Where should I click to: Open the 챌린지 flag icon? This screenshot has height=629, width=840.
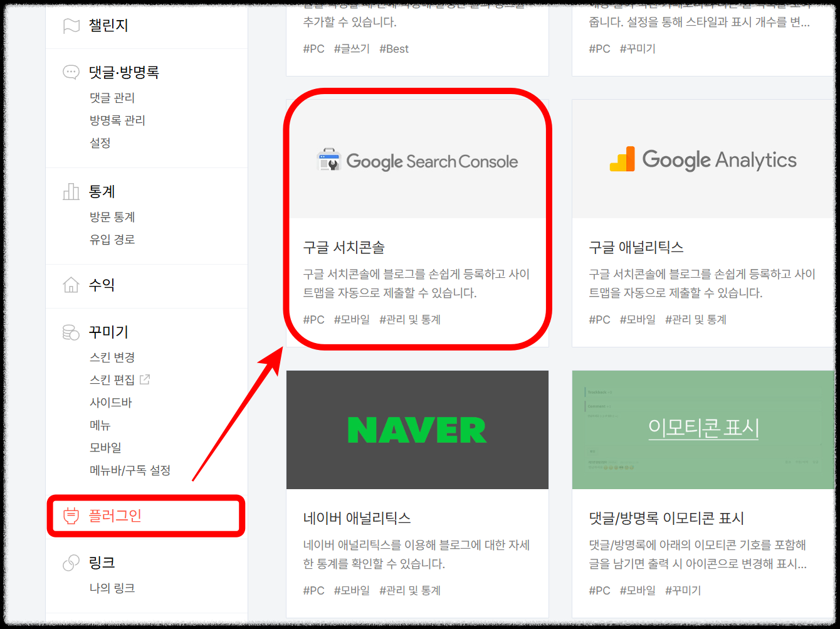[71, 26]
